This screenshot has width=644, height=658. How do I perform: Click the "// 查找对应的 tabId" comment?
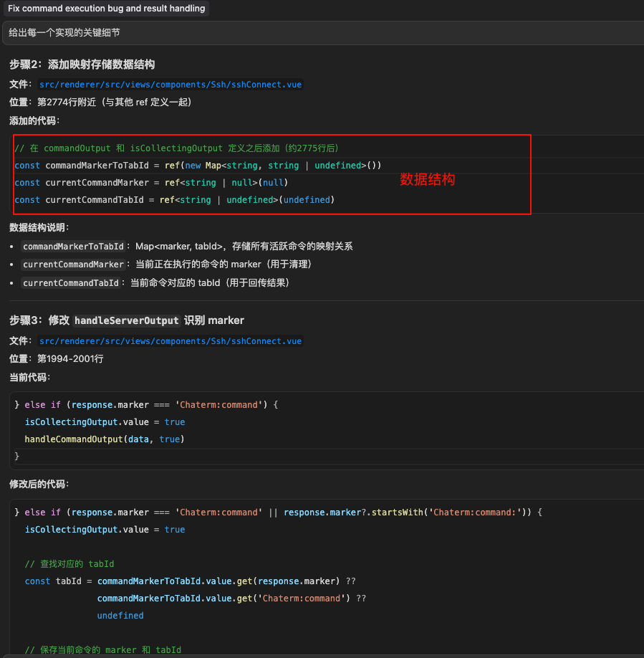pyautogui.click(x=69, y=564)
